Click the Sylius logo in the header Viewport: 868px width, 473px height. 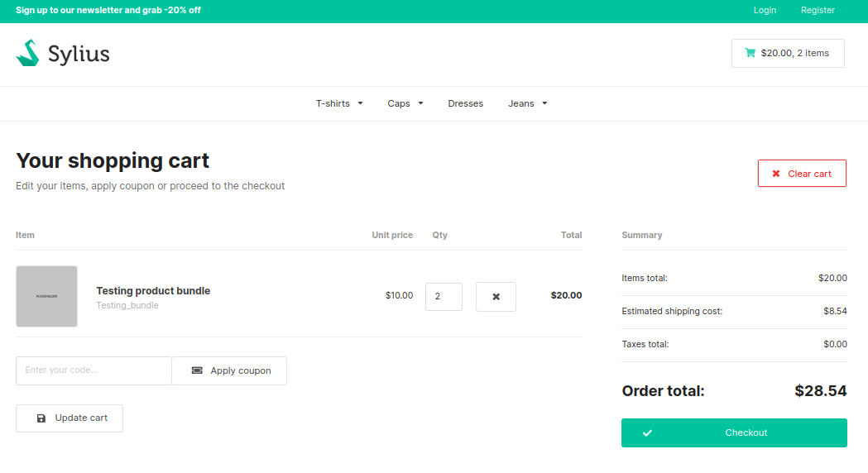[x=63, y=54]
